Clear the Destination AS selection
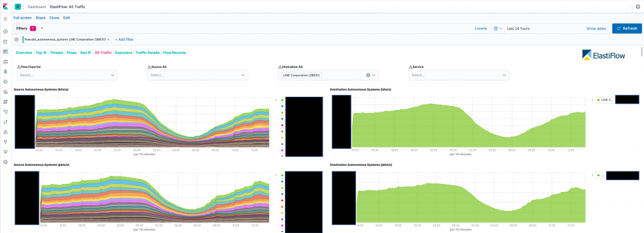The image size is (644, 233). click(368, 75)
